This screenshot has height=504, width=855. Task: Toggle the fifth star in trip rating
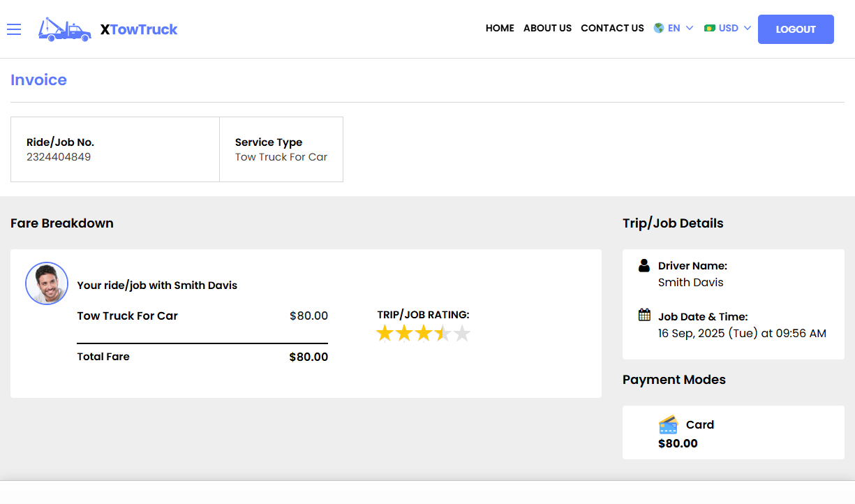461,334
